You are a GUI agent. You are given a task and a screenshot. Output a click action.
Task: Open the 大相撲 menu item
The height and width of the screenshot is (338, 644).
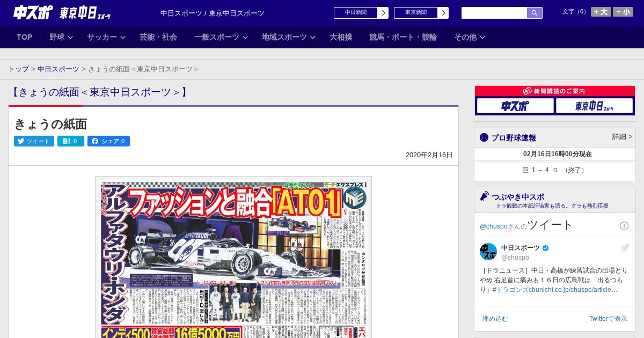tap(341, 37)
